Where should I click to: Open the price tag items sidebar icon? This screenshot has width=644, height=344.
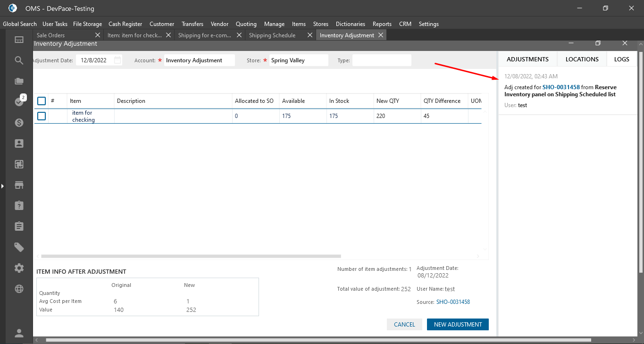(19, 247)
